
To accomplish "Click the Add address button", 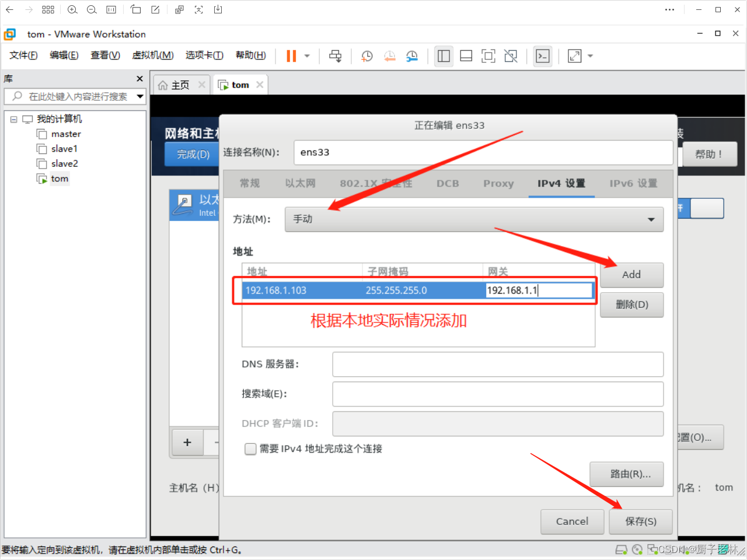I will 631,275.
